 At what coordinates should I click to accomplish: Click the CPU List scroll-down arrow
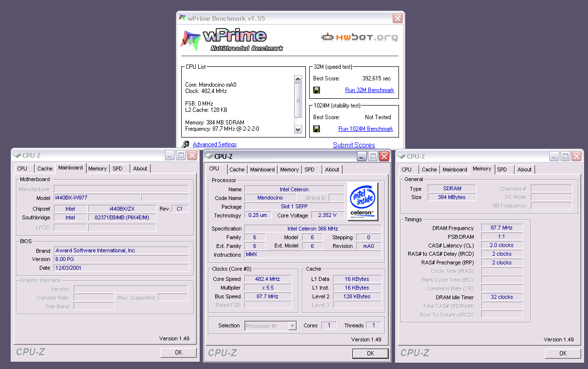click(x=298, y=129)
